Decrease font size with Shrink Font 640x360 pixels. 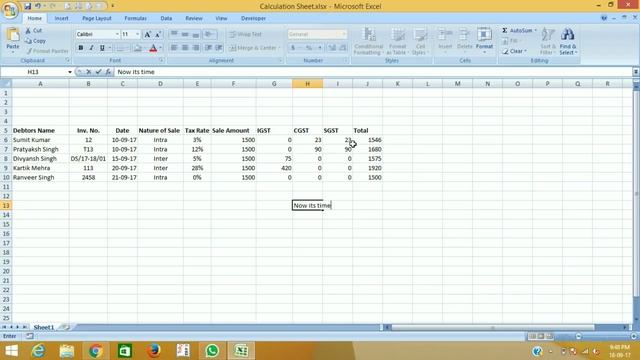[158, 34]
